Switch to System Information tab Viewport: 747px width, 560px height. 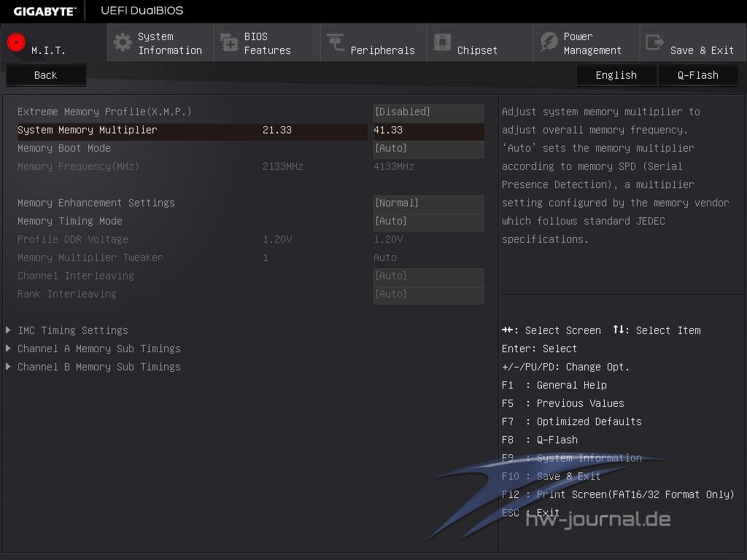click(160, 42)
